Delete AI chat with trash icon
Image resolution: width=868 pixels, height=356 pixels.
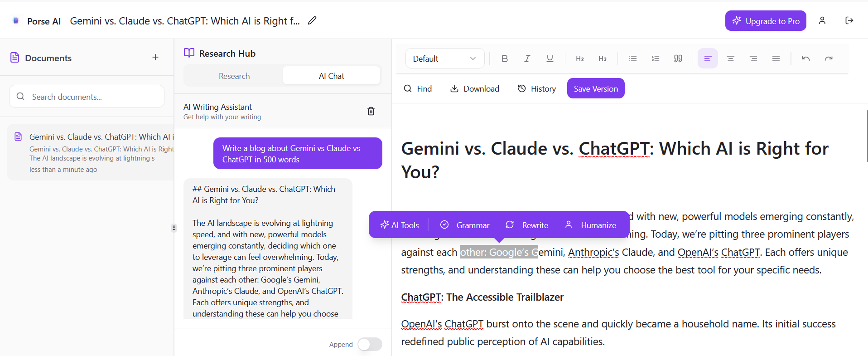[x=371, y=111]
